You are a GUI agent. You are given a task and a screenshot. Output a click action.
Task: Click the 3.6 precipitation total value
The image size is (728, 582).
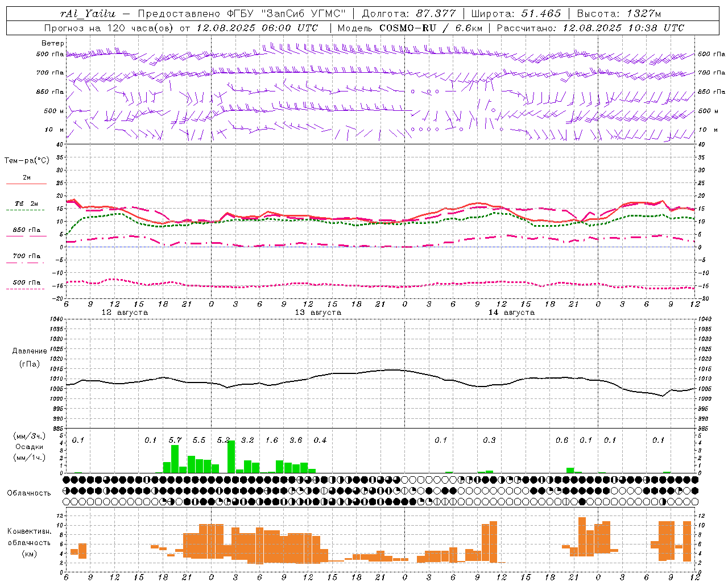(x=296, y=440)
